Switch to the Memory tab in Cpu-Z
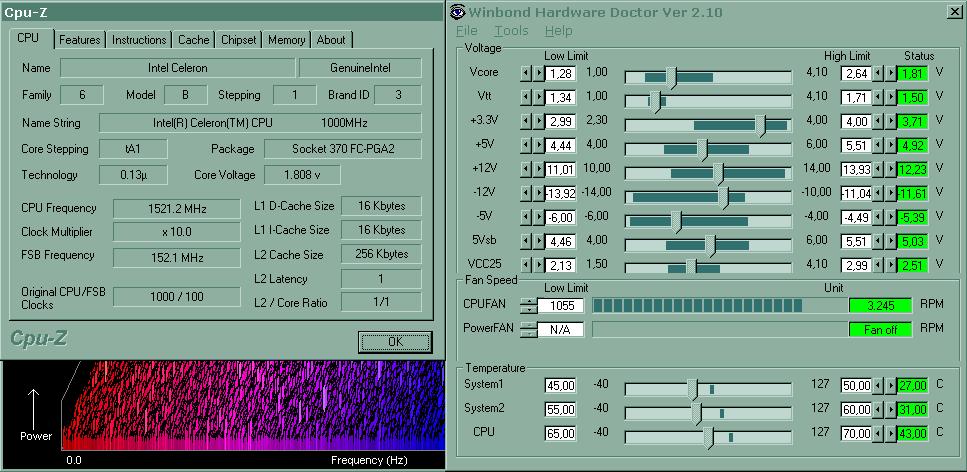The width and height of the screenshot is (967, 472). (286, 39)
